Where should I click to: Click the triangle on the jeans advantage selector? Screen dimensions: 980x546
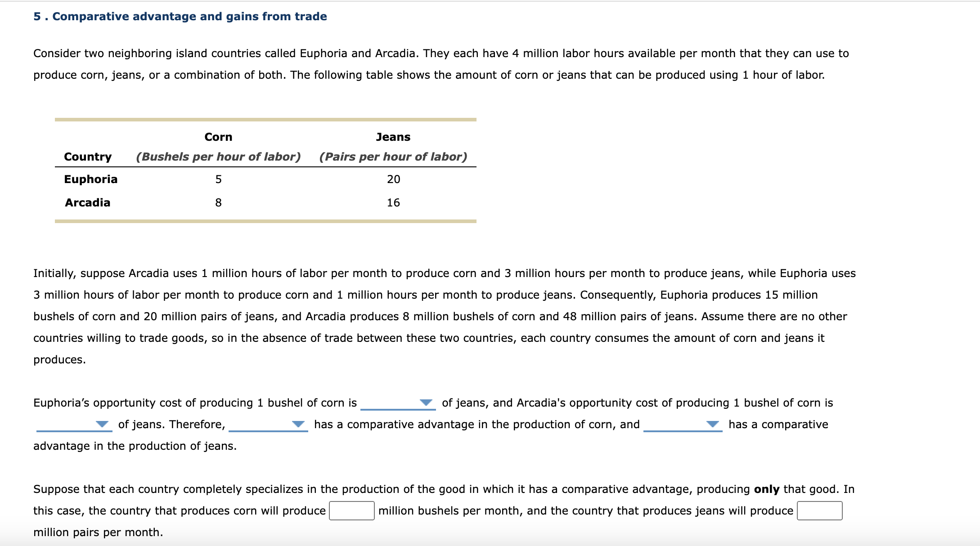(712, 425)
